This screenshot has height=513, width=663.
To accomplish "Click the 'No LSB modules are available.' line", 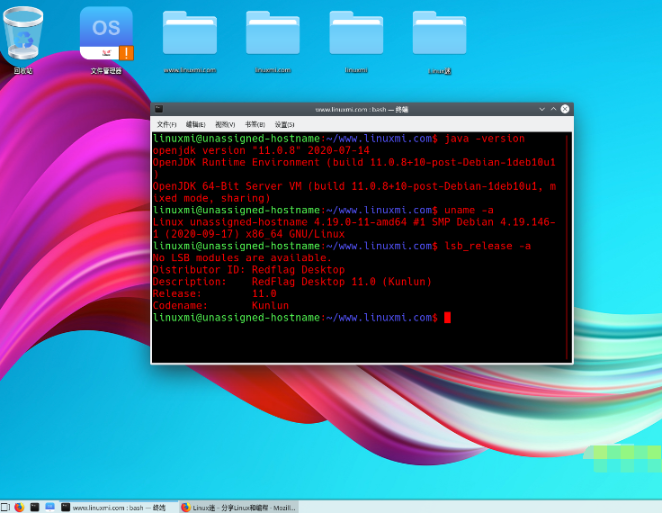I will pos(242,258).
